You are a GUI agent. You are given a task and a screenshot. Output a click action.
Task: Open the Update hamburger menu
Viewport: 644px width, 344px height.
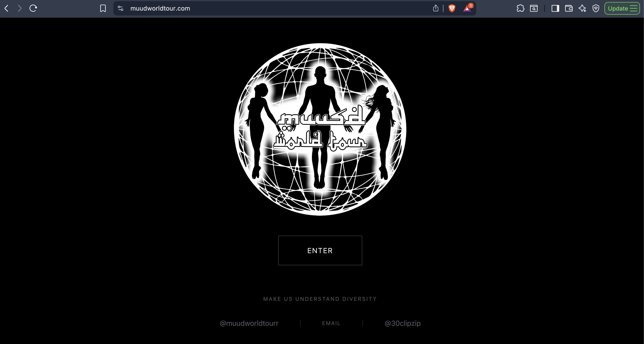click(x=622, y=9)
